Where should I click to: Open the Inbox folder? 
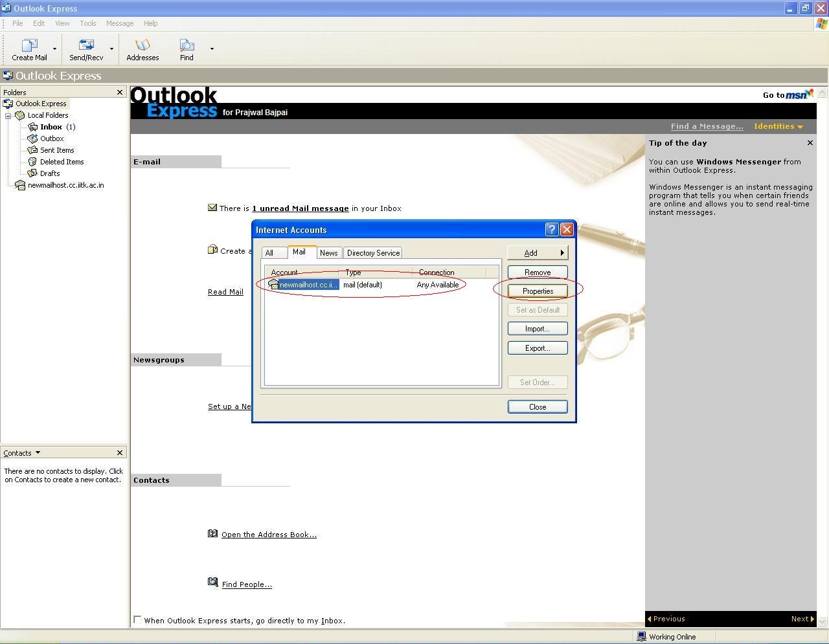51,127
